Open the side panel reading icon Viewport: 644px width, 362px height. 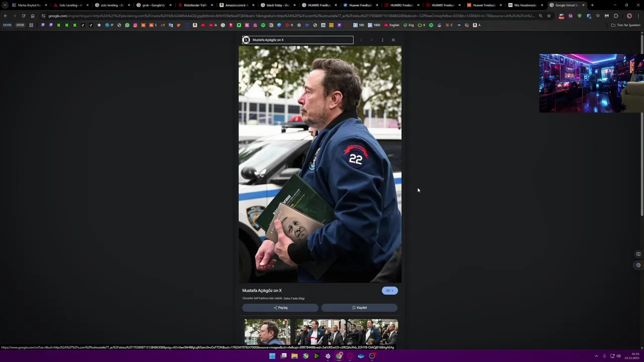coord(638,254)
